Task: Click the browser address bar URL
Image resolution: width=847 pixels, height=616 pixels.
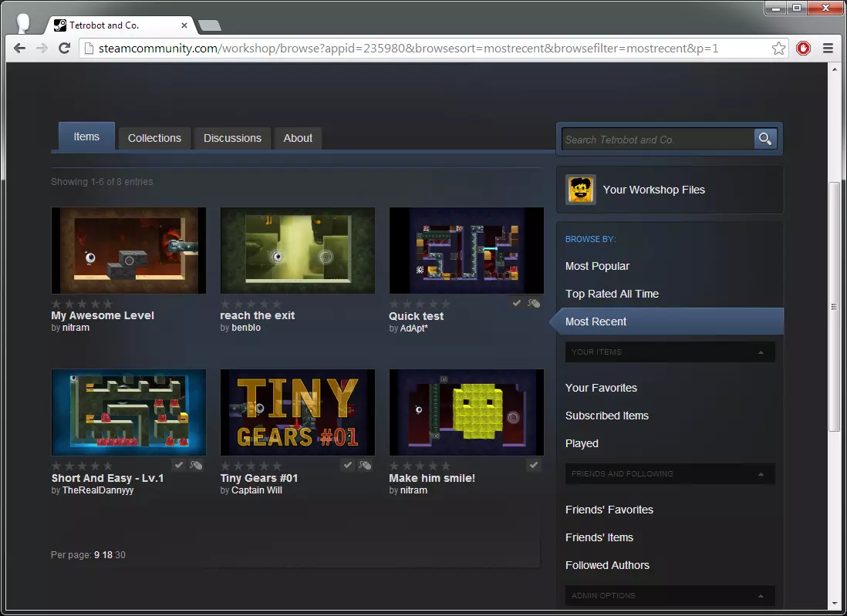Action: click(x=408, y=49)
